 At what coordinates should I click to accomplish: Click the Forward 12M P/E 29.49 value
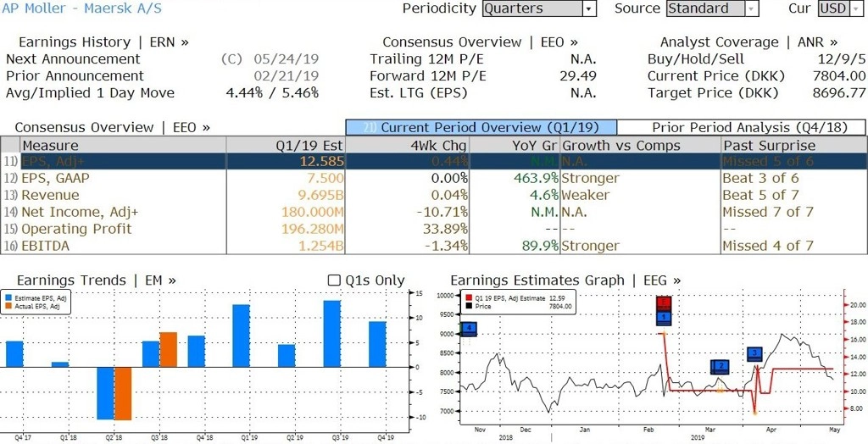click(x=578, y=76)
